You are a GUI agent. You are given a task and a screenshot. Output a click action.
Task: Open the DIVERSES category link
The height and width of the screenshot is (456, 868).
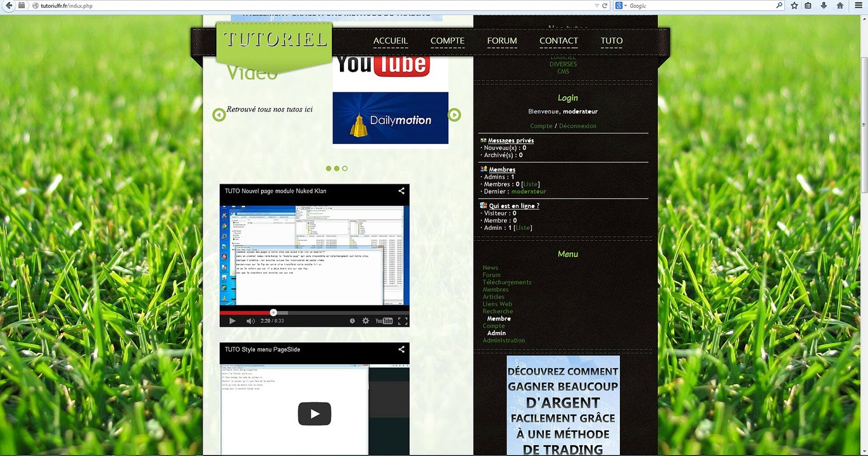(563, 64)
